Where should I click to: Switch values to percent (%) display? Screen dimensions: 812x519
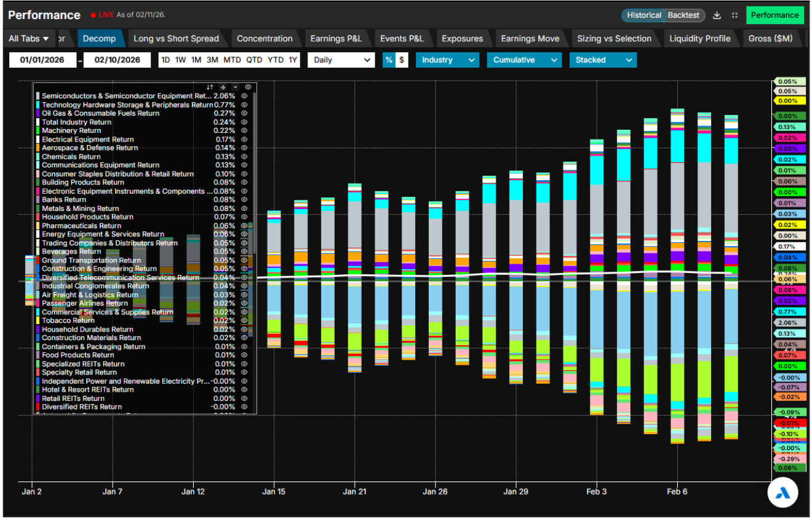pos(389,60)
